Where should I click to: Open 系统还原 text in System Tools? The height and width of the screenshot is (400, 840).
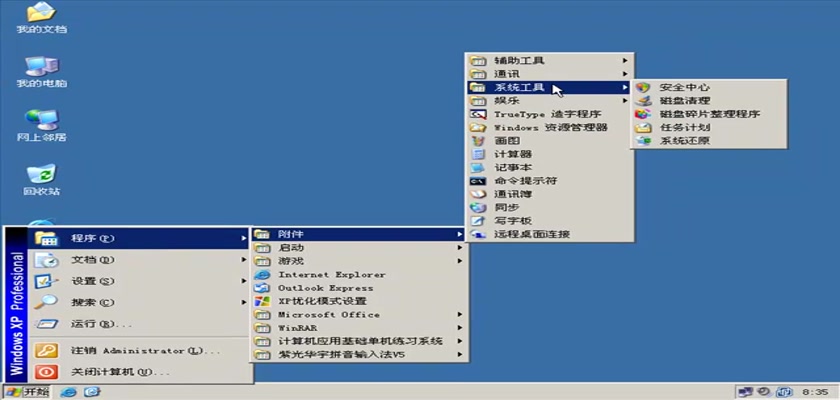tap(685, 141)
